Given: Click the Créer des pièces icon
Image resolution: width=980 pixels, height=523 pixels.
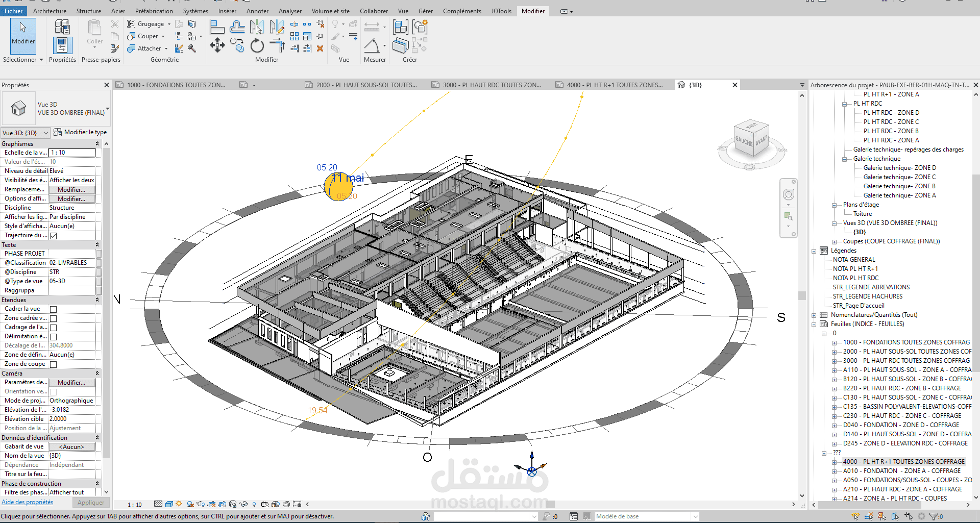Looking at the screenshot, I should pos(401,45).
